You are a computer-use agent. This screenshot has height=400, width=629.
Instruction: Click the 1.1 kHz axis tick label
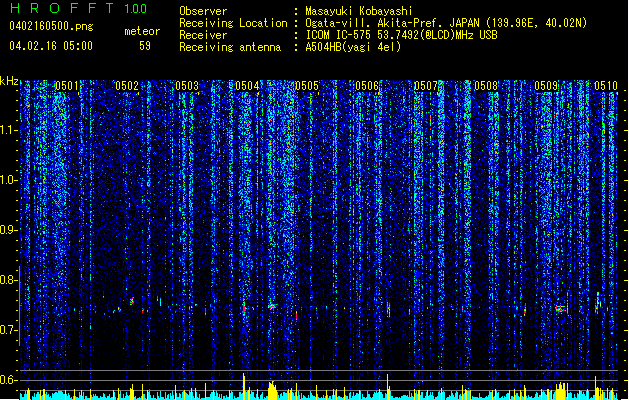tap(9, 131)
